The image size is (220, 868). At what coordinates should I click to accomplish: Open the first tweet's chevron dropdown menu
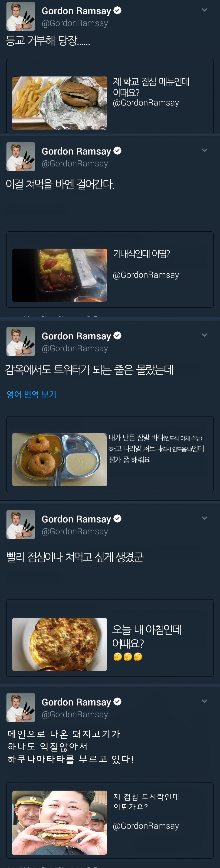[204, 10]
